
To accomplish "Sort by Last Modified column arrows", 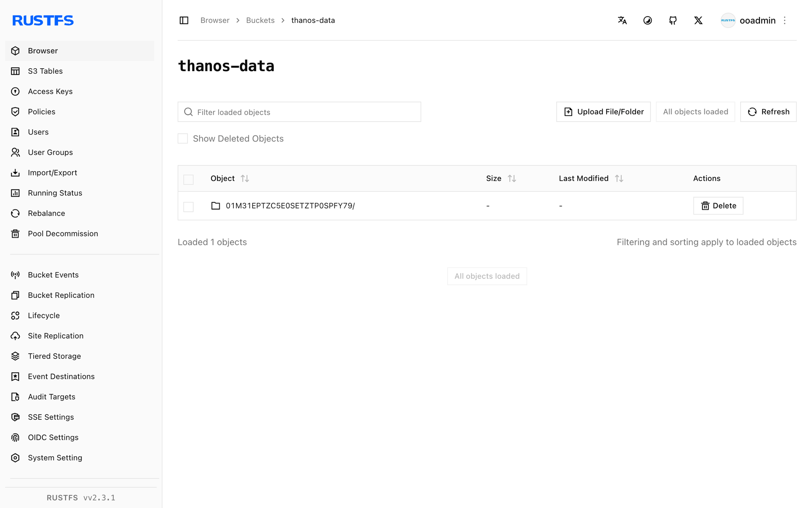I will coord(619,178).
